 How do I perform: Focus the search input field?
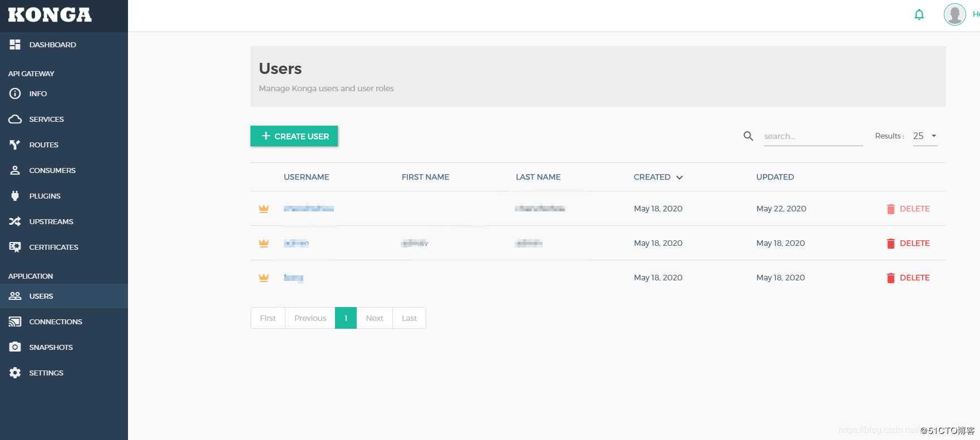pos(813,136)
